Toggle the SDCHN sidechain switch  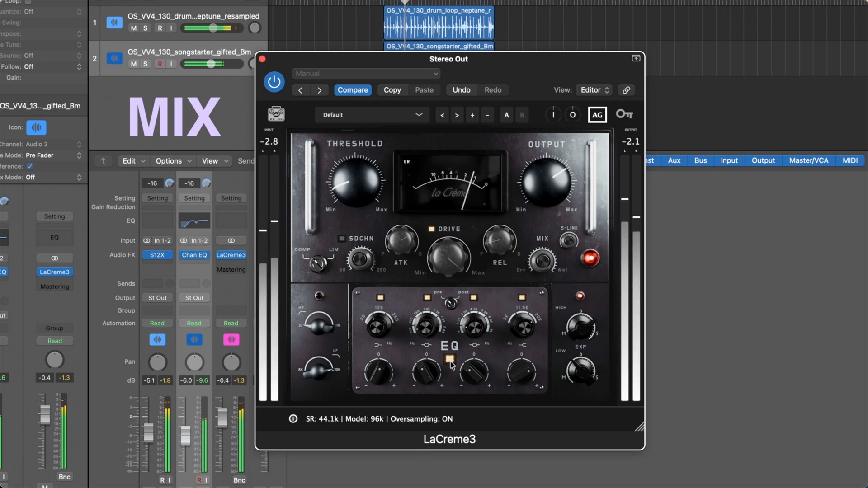coord(342,239)
